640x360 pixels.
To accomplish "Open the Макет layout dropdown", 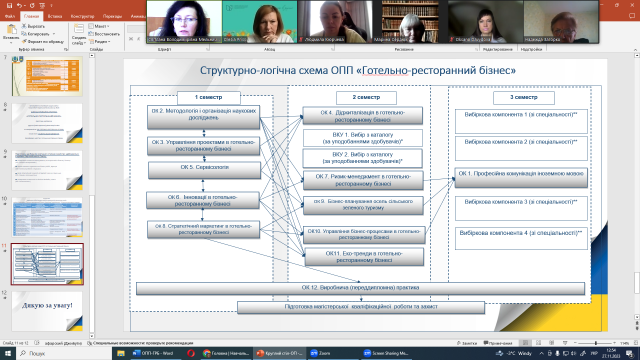I will 99,26.
